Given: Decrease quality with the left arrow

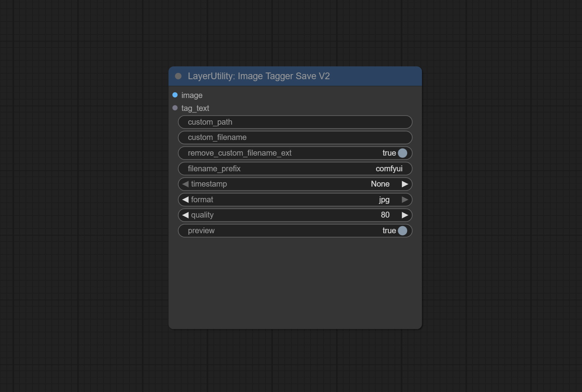Looking at the screenshot, I should click(x=185, y=215).
